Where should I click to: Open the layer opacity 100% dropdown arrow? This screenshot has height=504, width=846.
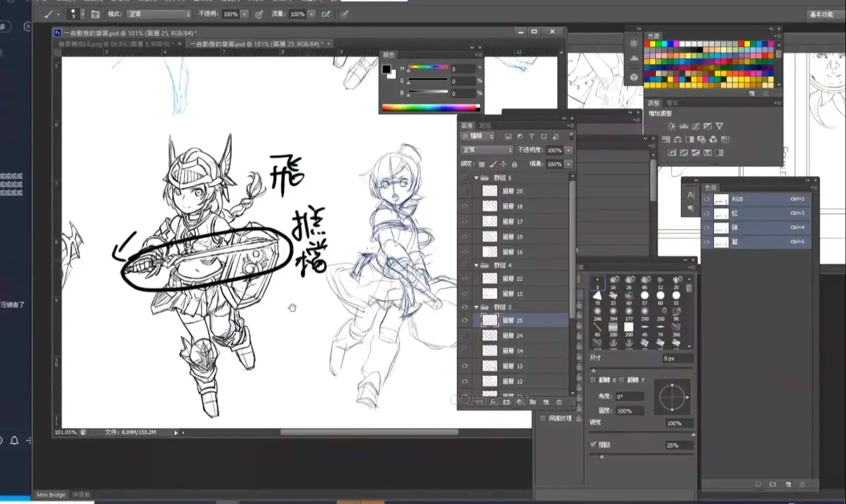tap(569, 150)
